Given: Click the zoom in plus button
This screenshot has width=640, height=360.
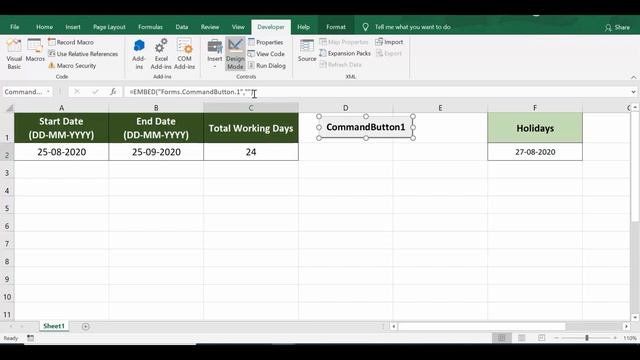Looking at the screenshot, I should point(615,338).
